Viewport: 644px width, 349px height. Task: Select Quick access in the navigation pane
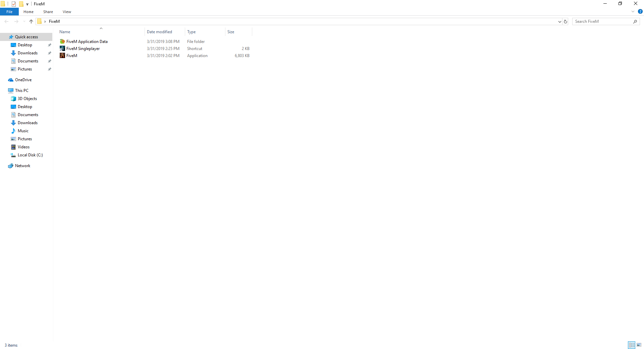tap(26, 37)
